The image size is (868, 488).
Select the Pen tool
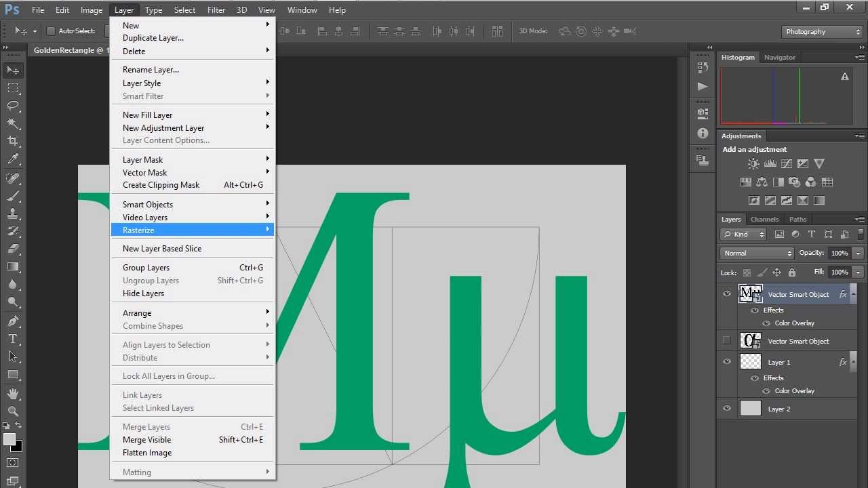click(13, 321)
